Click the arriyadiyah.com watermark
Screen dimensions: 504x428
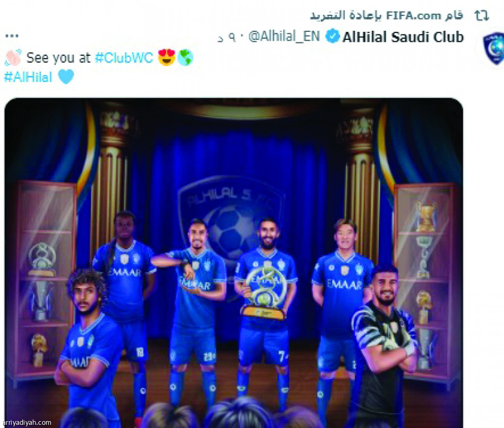(27, 423)
